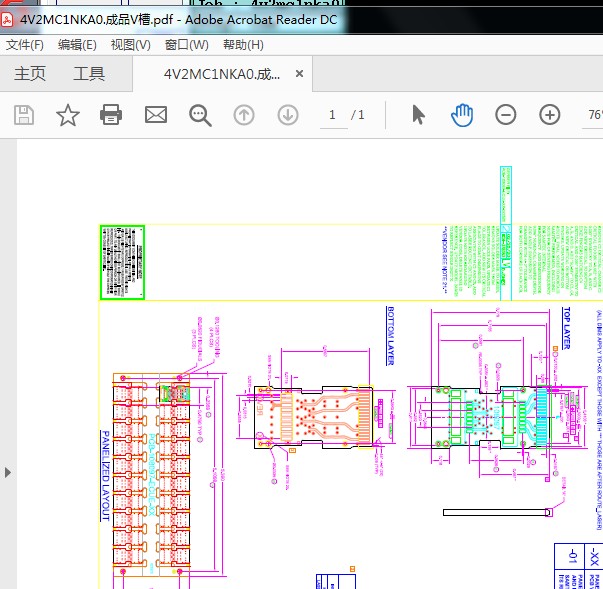603x589 pixels.
Task: Click the green bordered notes block
Action: point(123,262)
